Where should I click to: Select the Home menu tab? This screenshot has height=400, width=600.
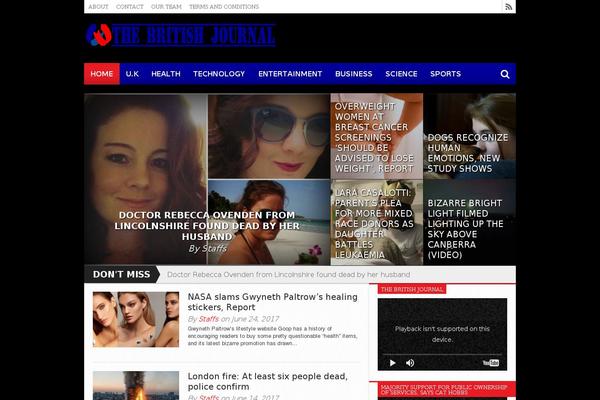click(102, 74)
